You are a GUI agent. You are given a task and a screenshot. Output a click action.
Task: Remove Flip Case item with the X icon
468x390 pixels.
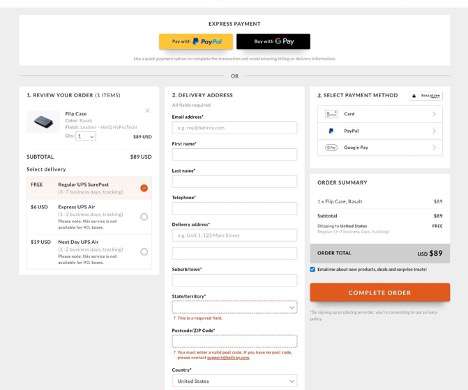pos(147,110)
